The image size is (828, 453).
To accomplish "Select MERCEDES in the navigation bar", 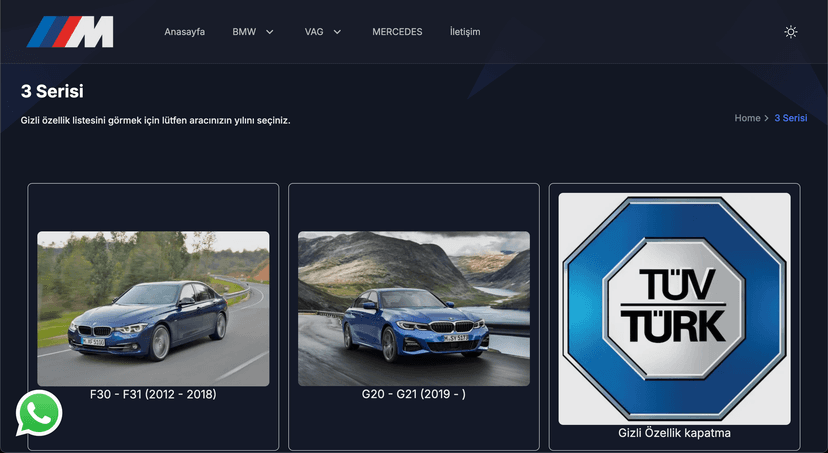I will coord(397,32).
